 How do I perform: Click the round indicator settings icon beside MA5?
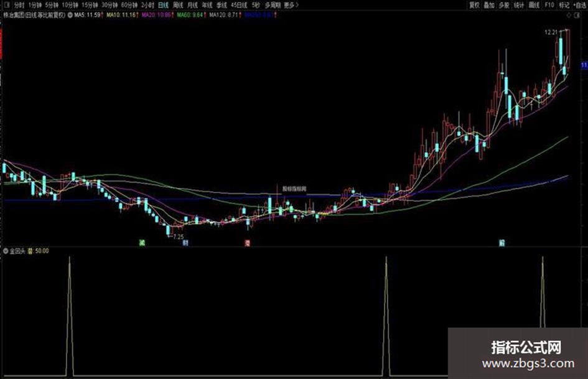(x=70, y=15)
